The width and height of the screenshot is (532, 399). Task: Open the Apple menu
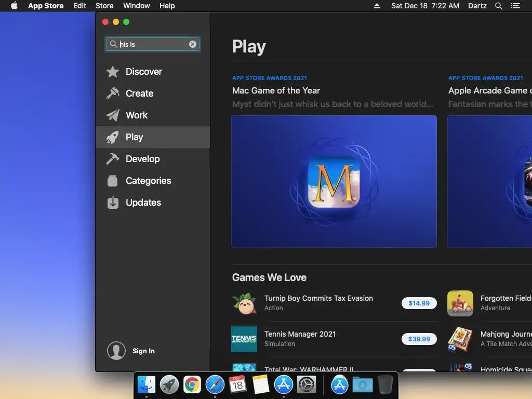coord(14,5)
